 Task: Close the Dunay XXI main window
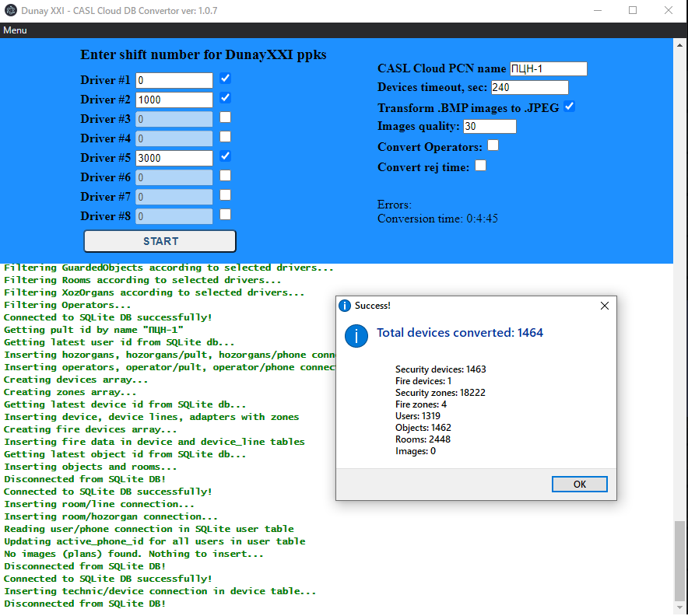[x=669, y=11]
